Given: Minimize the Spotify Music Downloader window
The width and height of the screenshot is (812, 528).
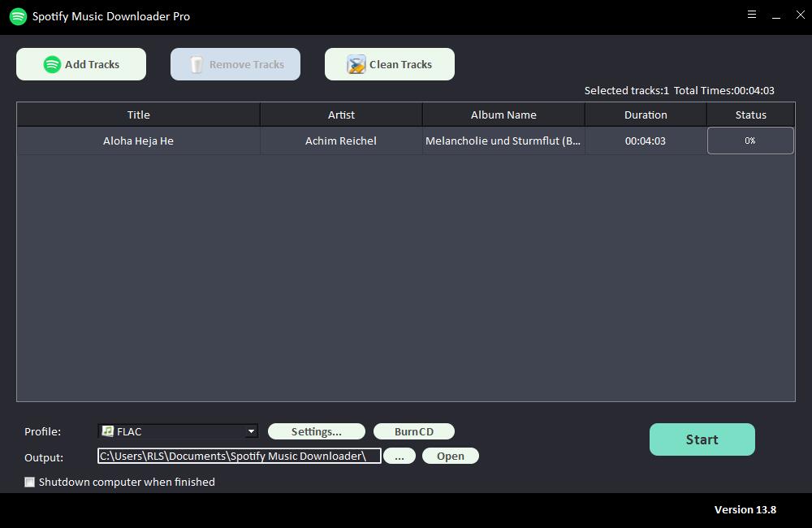Looking at the screenshot, I should coord(776,15).
